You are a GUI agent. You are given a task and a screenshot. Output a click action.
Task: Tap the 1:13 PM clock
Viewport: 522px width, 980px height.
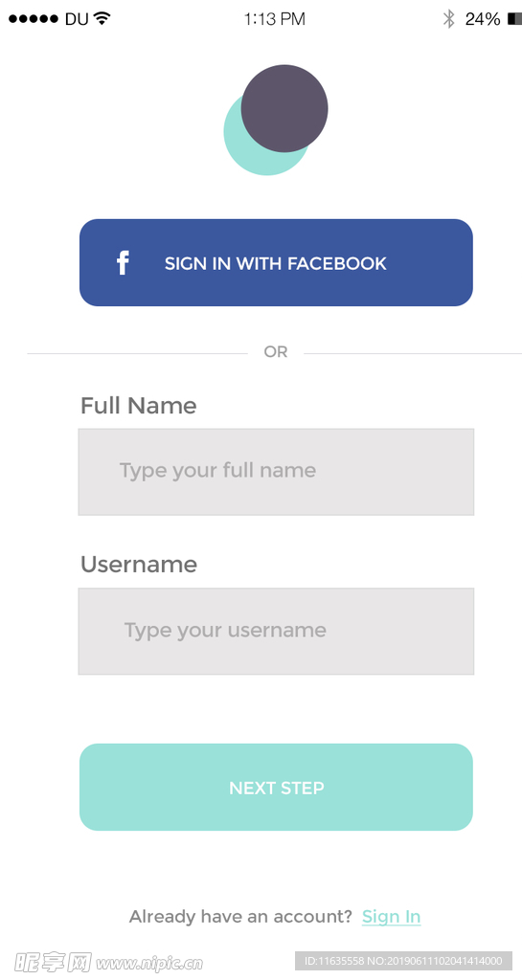click(275, 19)
